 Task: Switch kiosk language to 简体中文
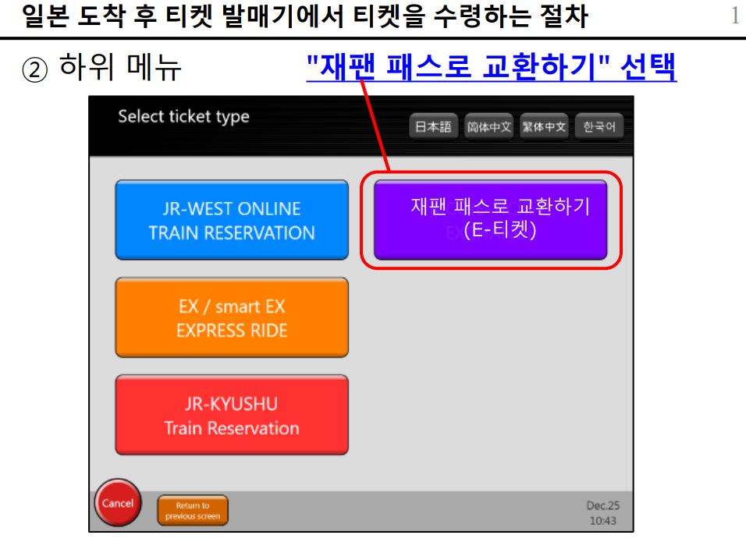tap(488, 128)
